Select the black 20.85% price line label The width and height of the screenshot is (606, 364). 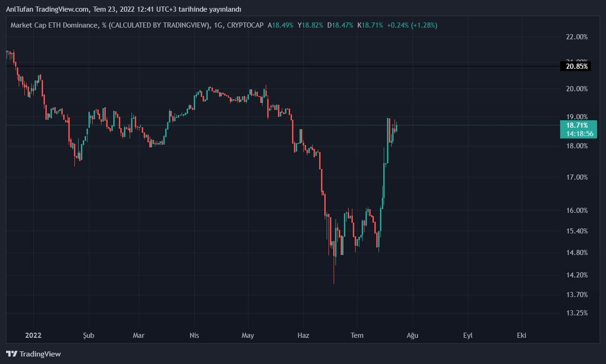pyautogui.click(x=575, y=66)
